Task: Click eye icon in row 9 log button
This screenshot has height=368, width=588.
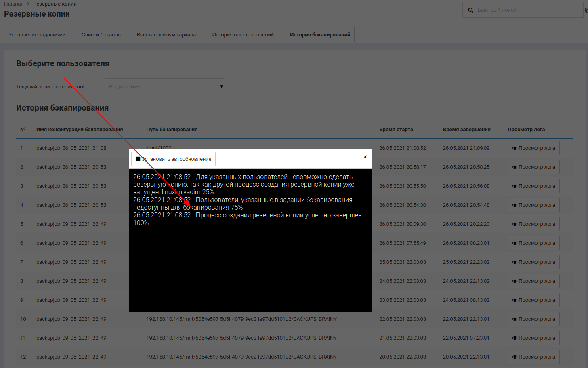Action: coord(514,300)
